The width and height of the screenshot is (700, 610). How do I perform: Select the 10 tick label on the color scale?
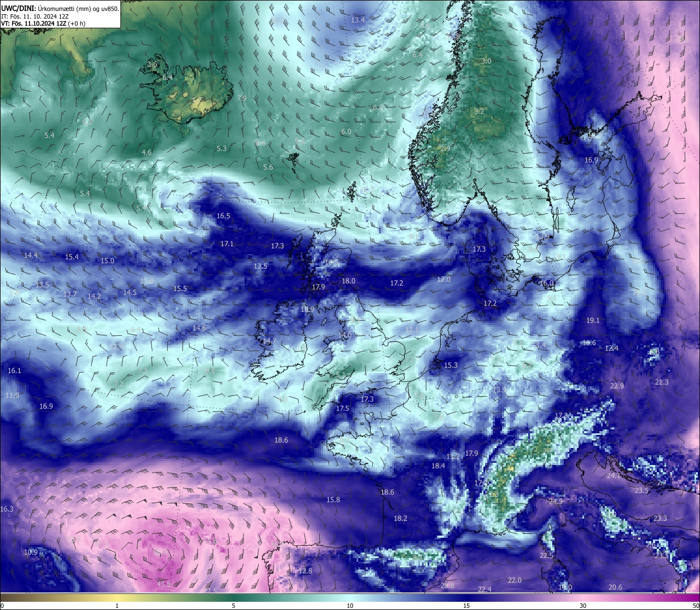[350, 606]
